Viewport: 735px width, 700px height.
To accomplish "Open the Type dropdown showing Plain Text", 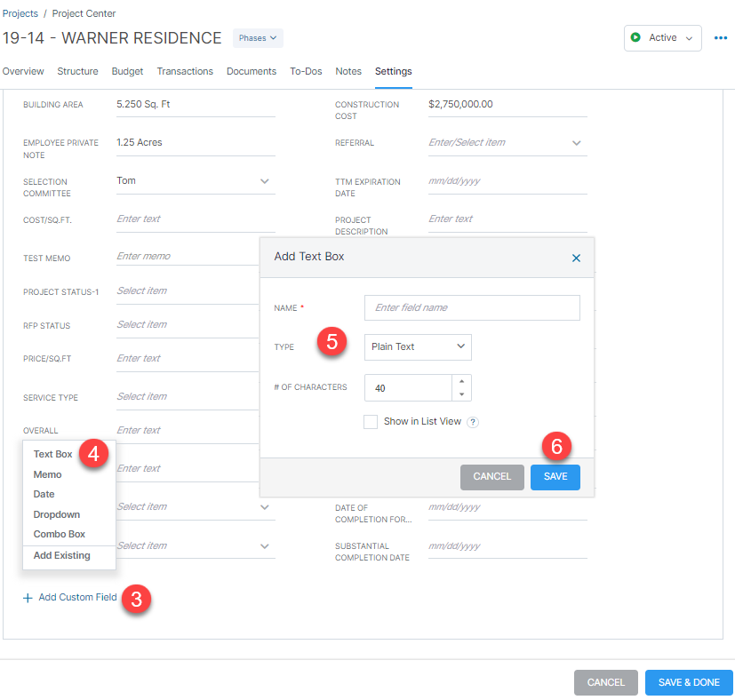I will (418, 346).
